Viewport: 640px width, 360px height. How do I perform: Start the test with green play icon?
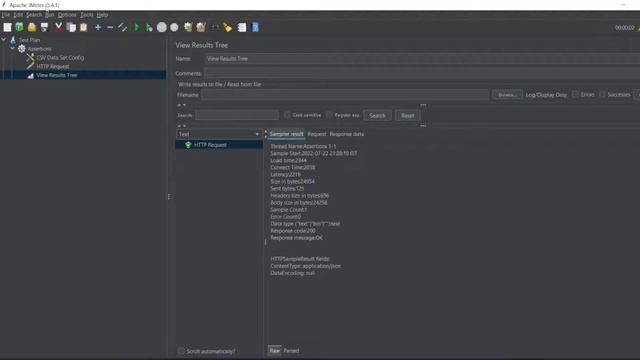pyautogui.click(x=137, y=27)
